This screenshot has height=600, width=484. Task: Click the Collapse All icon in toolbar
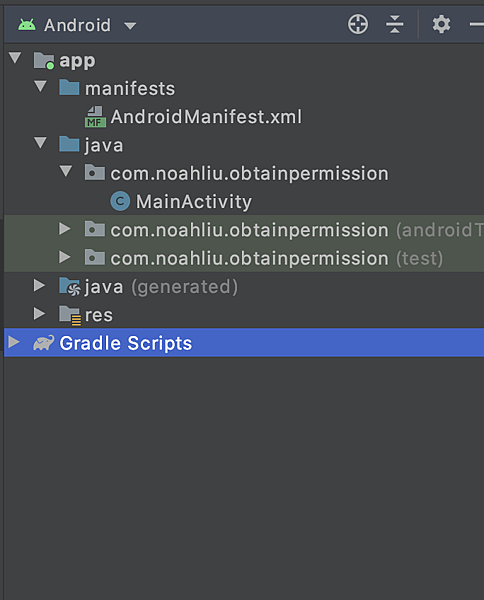click(x=394, y=24)
